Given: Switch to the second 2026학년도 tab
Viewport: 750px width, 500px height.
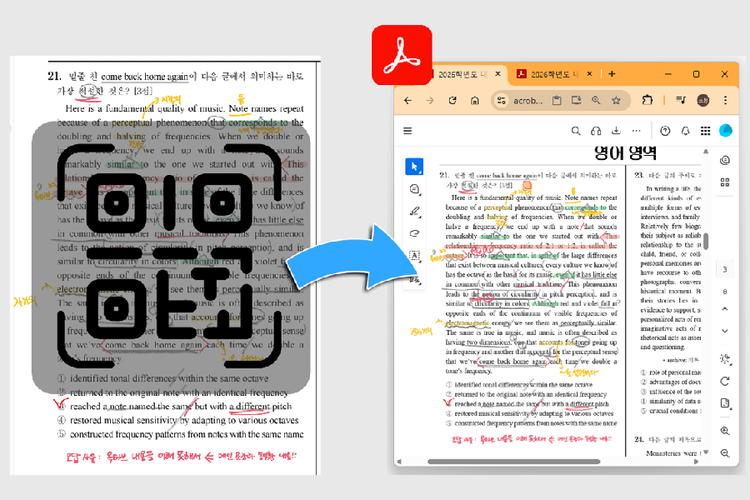Looking at the screenshot, I should click(x=554, y=74).
